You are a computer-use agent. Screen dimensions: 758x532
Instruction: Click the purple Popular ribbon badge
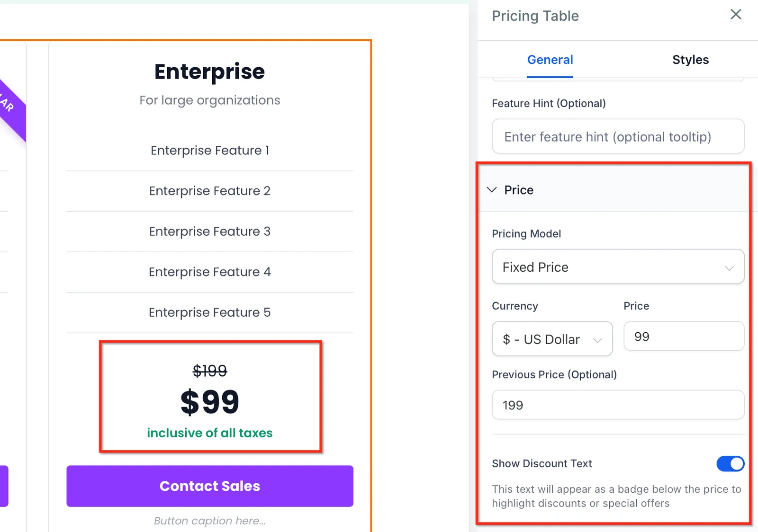click(x=10, y=109)
